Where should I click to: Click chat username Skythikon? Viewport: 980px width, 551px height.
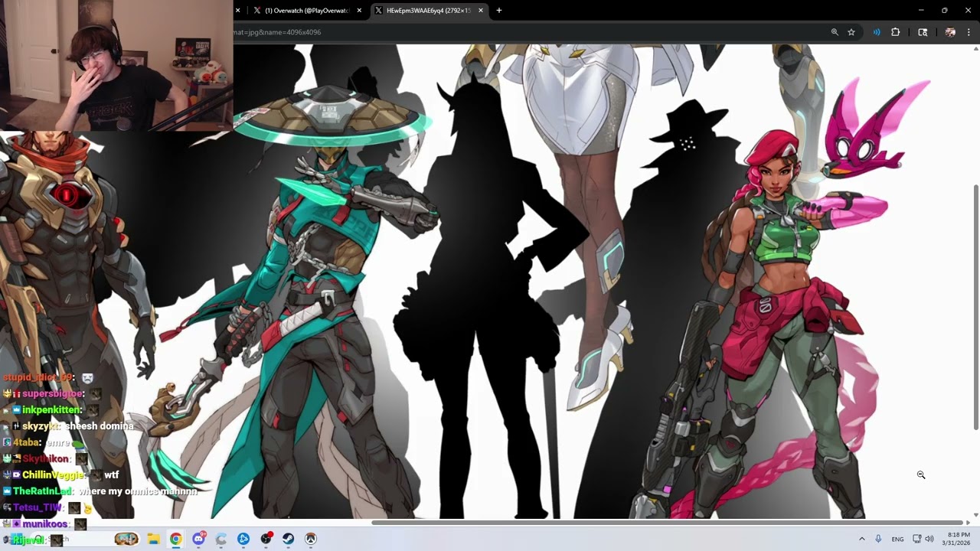point(46,459)
